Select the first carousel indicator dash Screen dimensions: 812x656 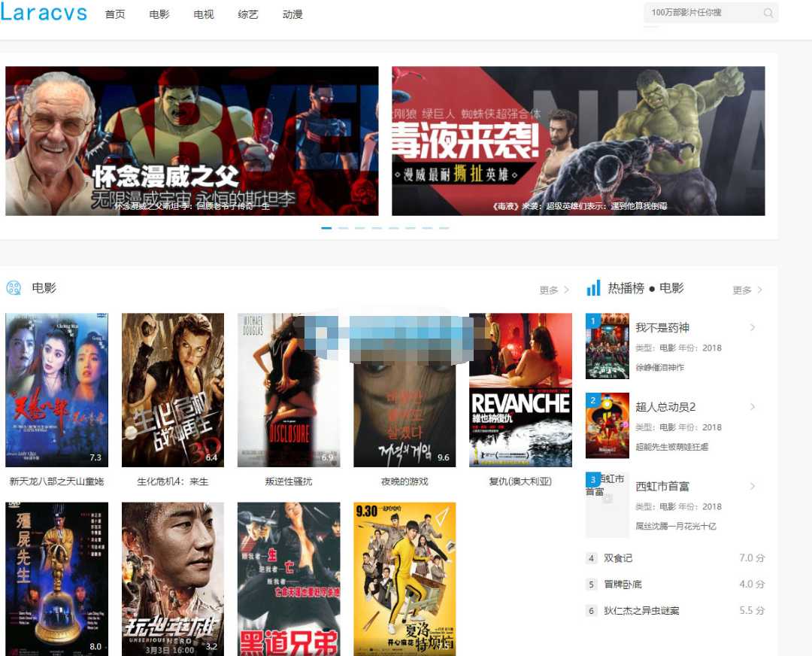click(326, 228)
